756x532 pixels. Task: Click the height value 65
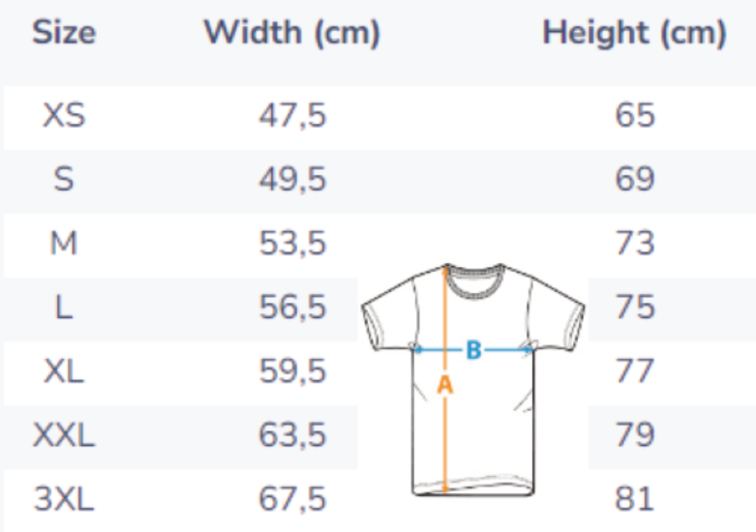point(635,116)
